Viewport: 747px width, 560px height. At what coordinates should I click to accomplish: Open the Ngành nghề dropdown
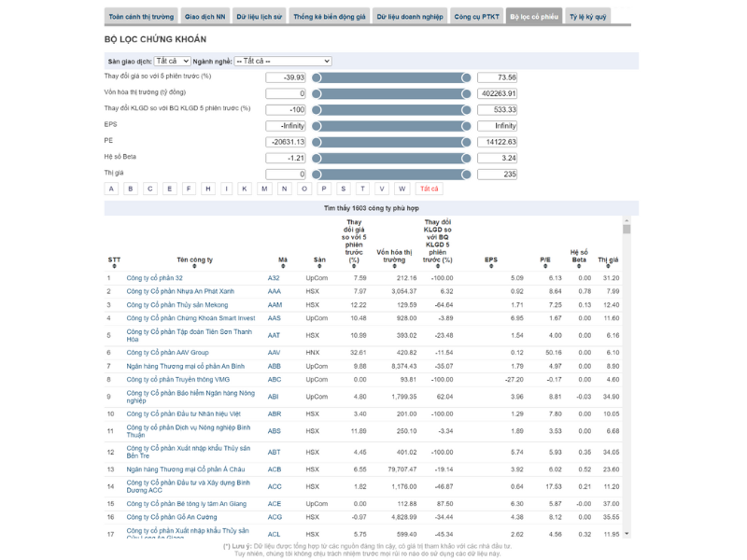click(283, 61)
